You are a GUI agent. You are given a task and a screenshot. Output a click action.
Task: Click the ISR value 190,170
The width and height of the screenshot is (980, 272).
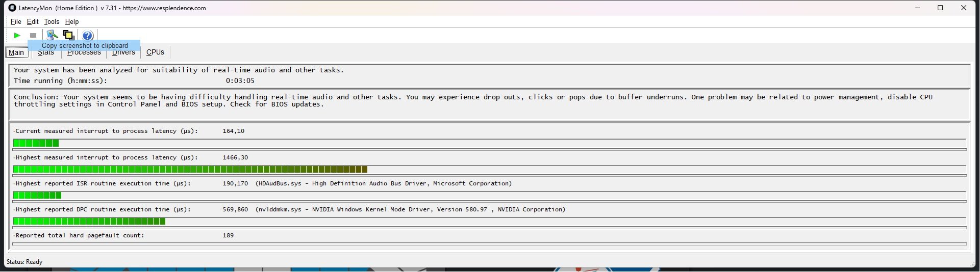pyautogui.click(x=235, y=183)
